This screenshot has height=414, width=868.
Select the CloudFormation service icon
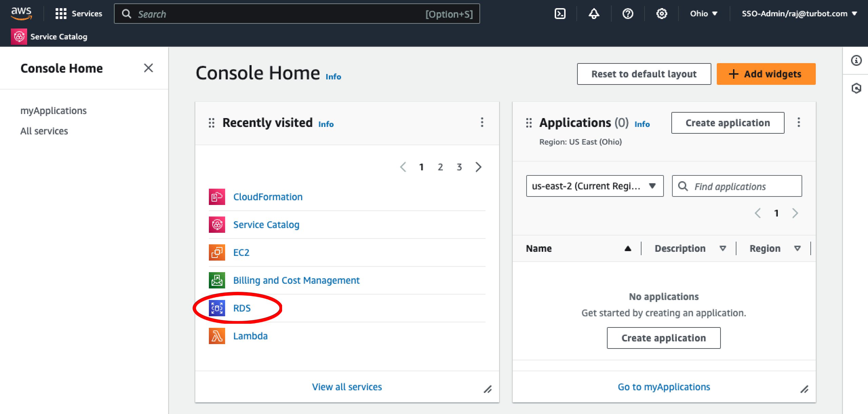(217, 196)
